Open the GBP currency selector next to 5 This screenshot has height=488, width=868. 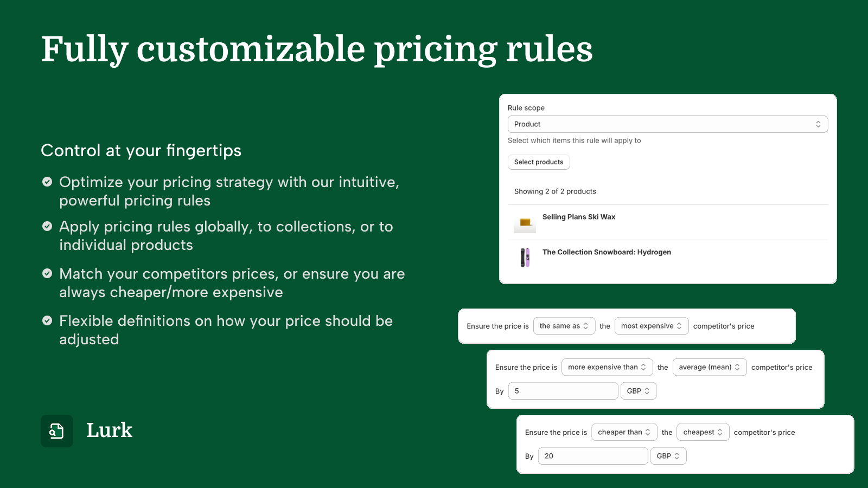[x=639, y=391]
